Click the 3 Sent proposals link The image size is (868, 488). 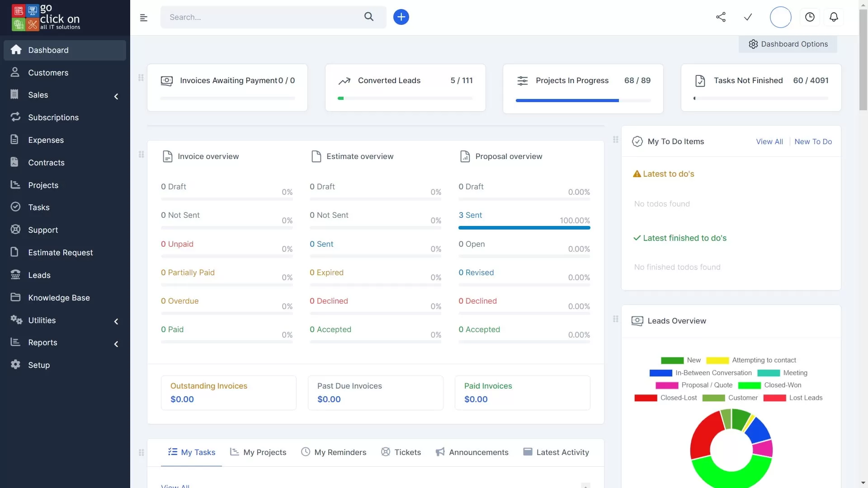[470, 215]
